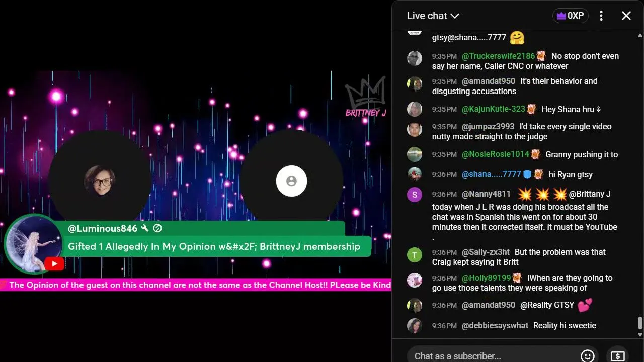Click @Truckerswife2186 username
The width and height of the screenshot is (644, 362).
tap(498, 56)
